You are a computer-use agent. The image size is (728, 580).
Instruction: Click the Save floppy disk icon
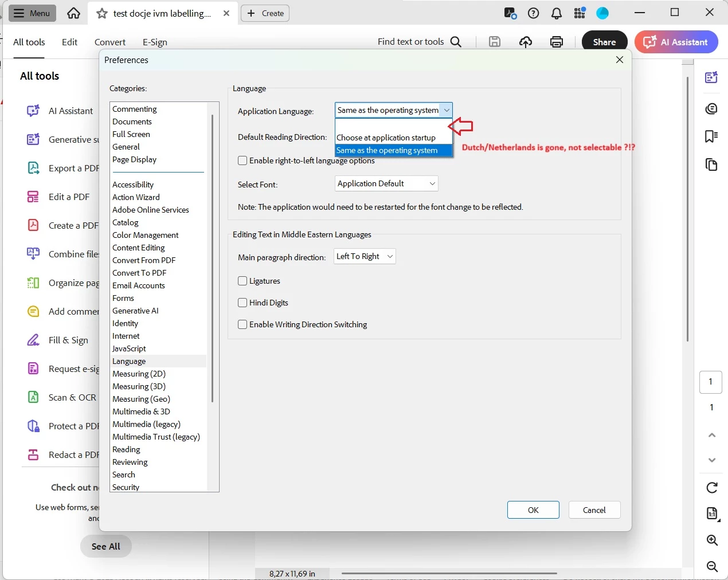tap(495, 42)
